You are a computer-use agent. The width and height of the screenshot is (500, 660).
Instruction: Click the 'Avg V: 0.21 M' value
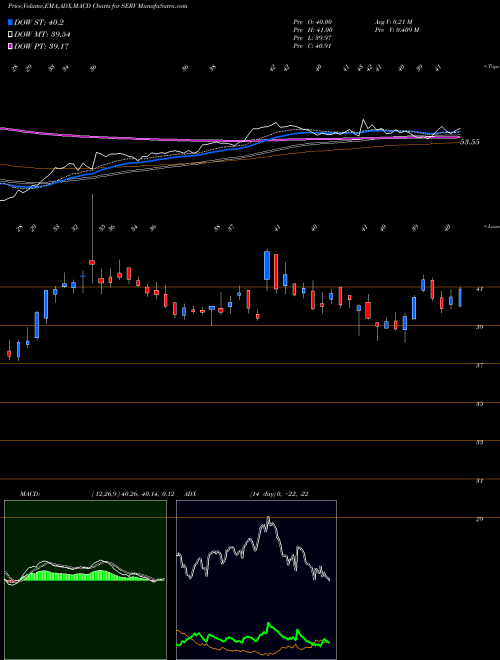click(392, 22)
